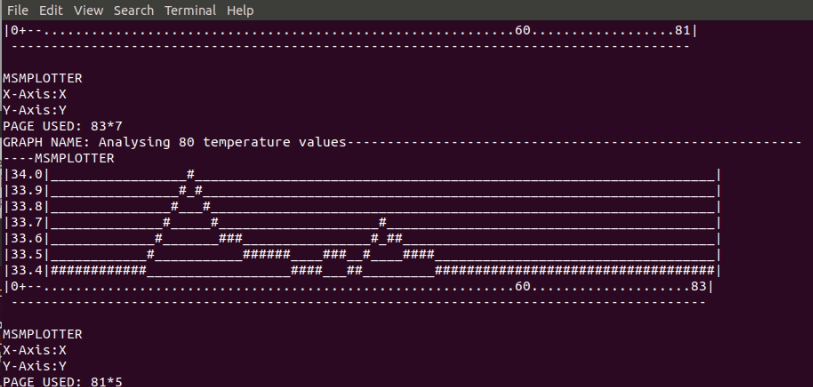Open the File menu
The image size is (813, 387).
point(17,10)
